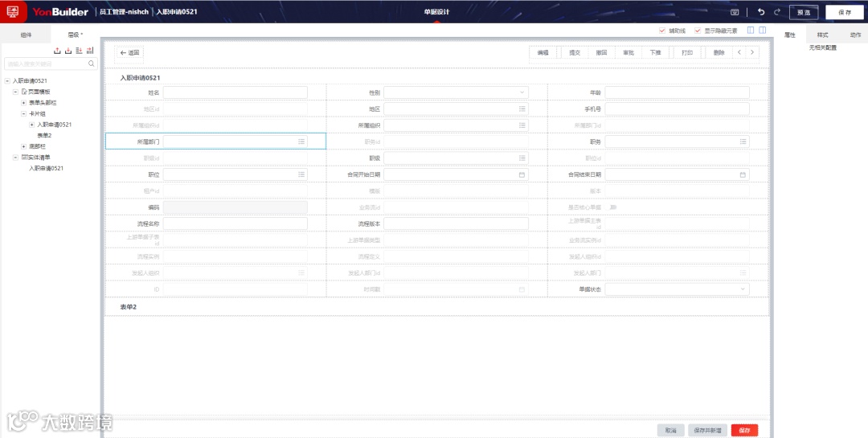Toggle the 是否核心单据 switch
Screen dimensions: 868x438
click(612, 207)
